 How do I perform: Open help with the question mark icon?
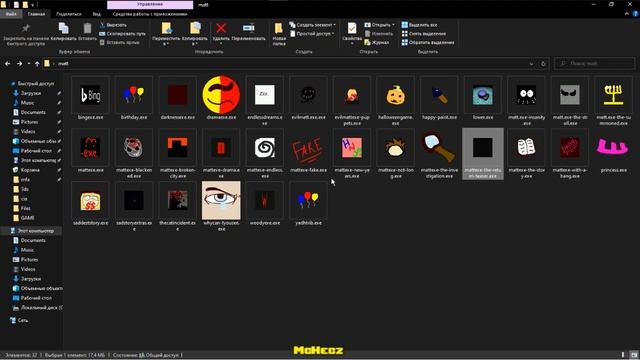point(636,14)
